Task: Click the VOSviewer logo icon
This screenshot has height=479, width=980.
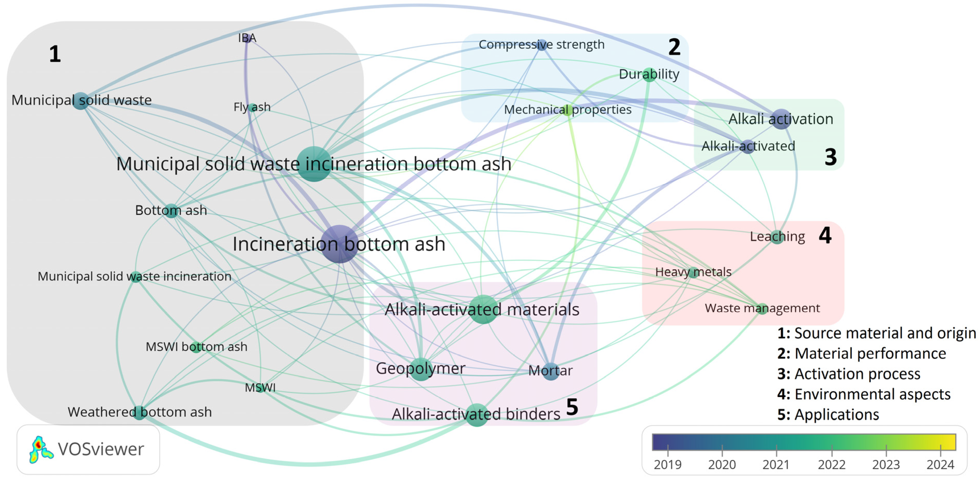Action: tap(41, 449)
